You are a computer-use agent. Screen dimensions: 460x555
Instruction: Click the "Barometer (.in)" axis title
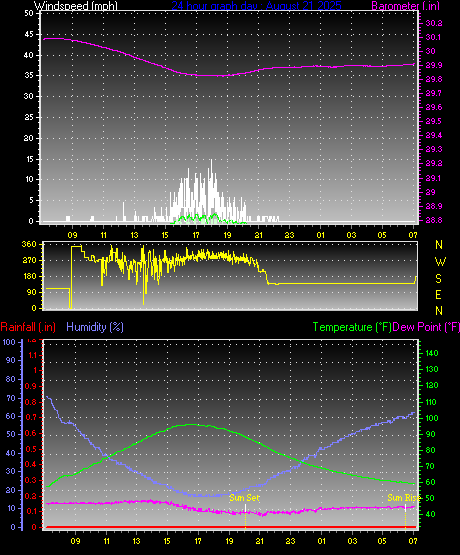406,6
